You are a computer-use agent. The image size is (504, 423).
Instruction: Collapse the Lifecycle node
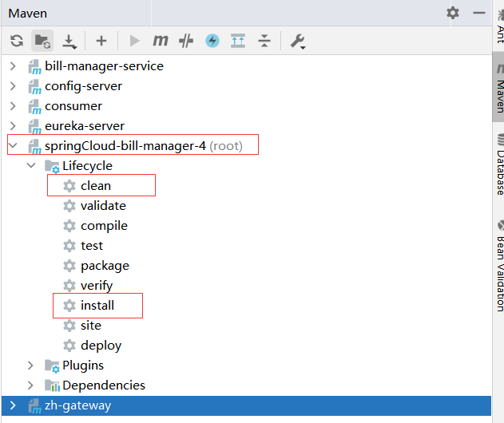[31, 165]
